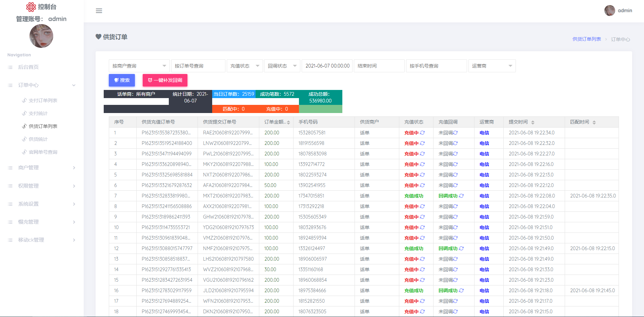The image size is (644, 317).
Task: Click the 结束时间 date field
Action: click(379, 66)
